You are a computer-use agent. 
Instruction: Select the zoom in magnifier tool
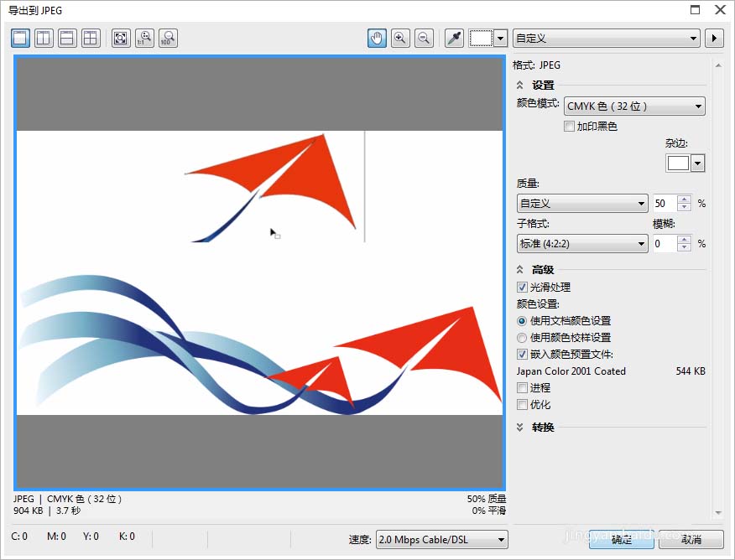pyautogui.click(x=400, y=38)
